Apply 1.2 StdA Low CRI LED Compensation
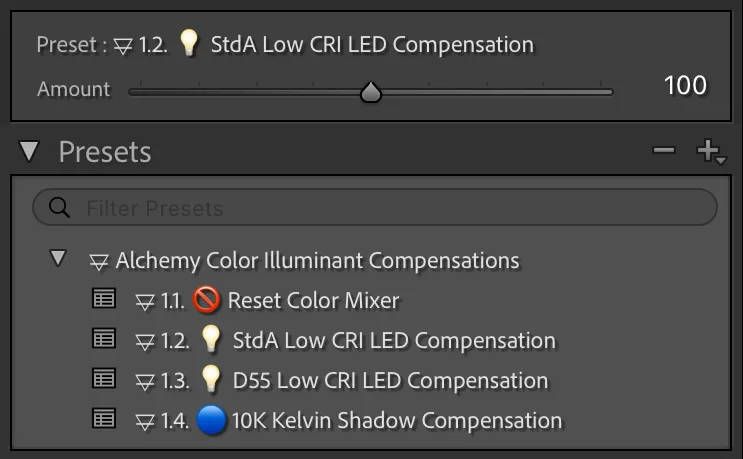743x459 pixels. (x=393, y=340)
